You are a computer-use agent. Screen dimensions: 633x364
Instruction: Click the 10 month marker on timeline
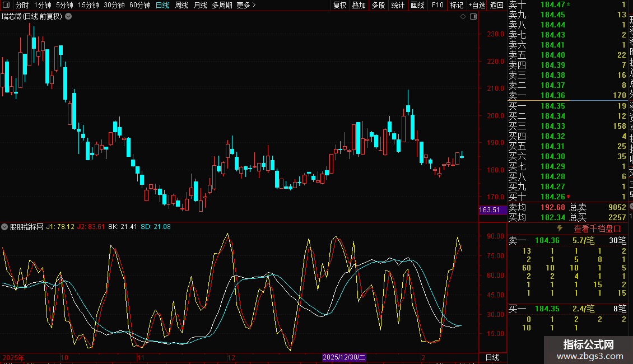pos(64,357)
